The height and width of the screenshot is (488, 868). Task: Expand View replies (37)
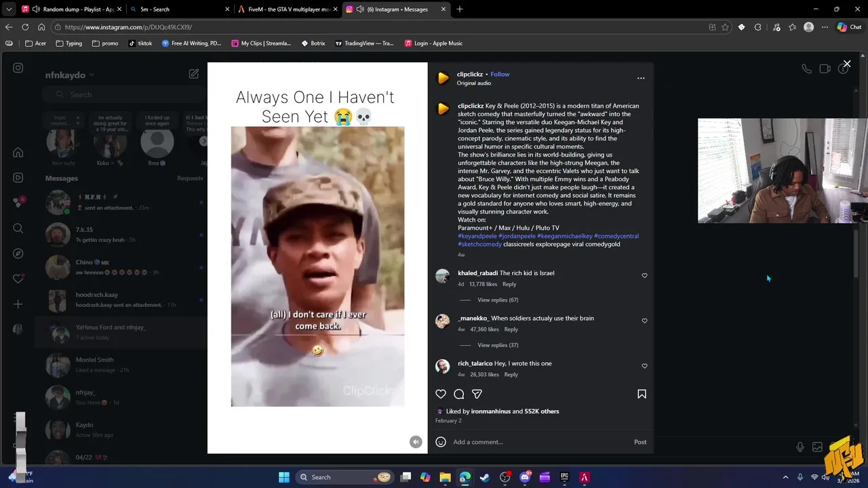(x=498, y=345)
